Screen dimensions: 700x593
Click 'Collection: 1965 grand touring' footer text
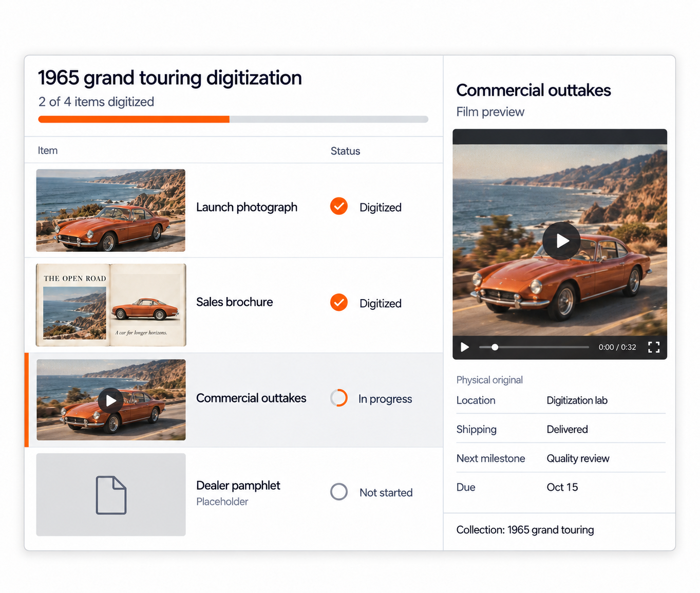(x=525, y=530)
